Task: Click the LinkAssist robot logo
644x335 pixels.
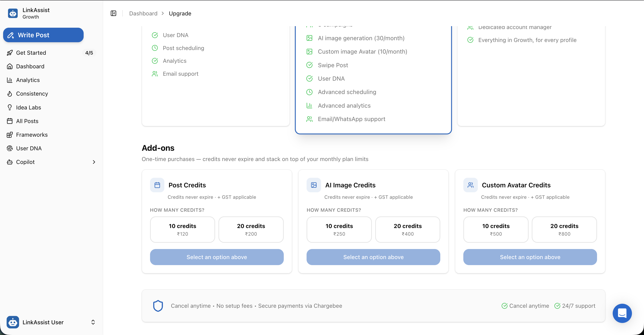Action: click(13, 13)
